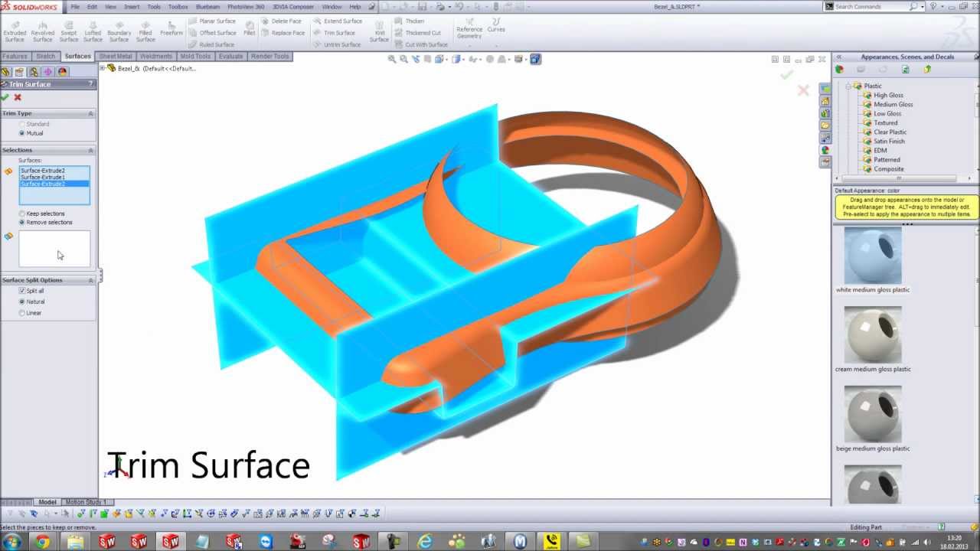Pick the cream medium gloss plastic swatch
Screen dimensions: 980x551
[x=873, y=335]
